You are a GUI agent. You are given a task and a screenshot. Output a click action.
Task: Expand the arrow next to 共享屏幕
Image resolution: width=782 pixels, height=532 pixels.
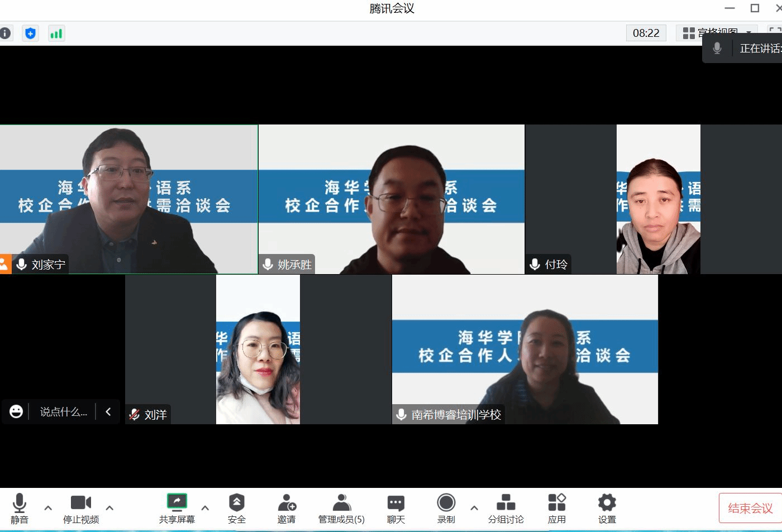(205, 508)
